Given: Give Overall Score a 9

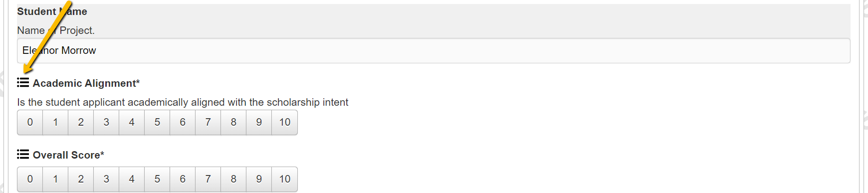Looking at the screenshot, I should [259, 180].
